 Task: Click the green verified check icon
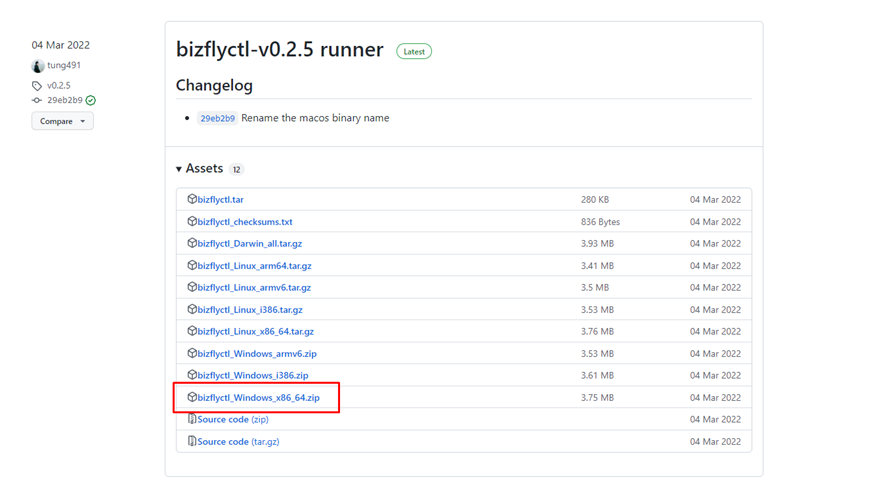91,101
